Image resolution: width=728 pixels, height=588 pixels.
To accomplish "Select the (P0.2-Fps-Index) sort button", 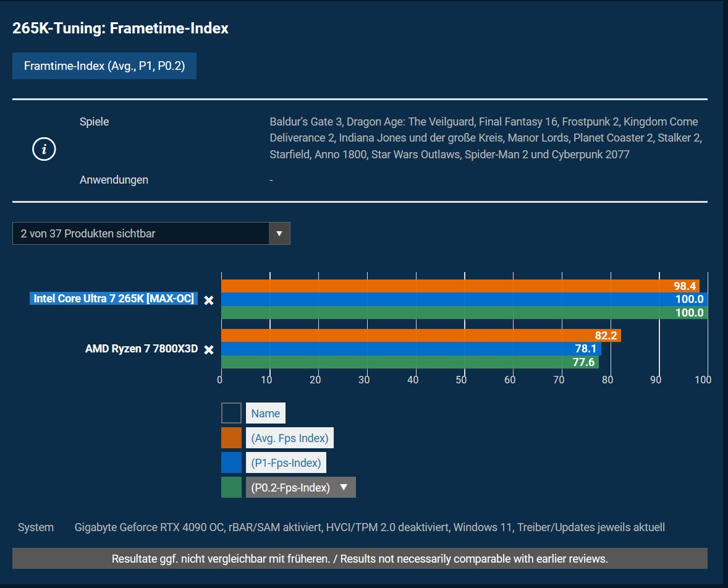I will [x=301, y=488].
